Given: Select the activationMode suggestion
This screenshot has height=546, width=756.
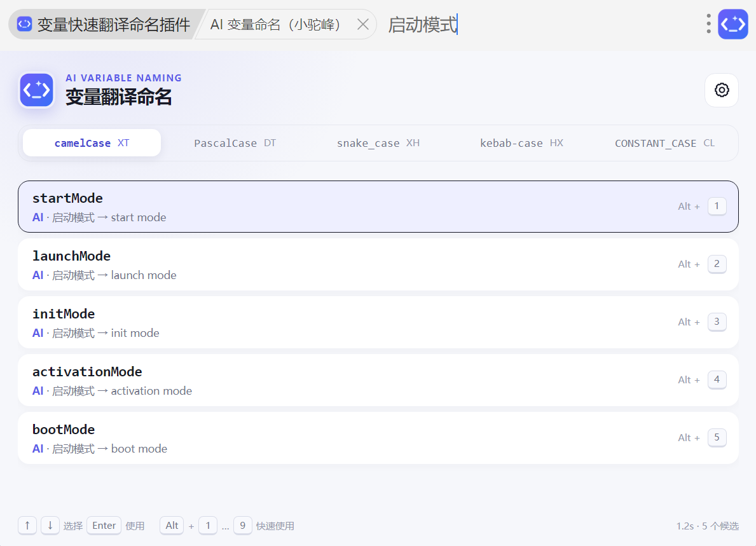Looking at the screenshot, I should (x=378, y=380).
